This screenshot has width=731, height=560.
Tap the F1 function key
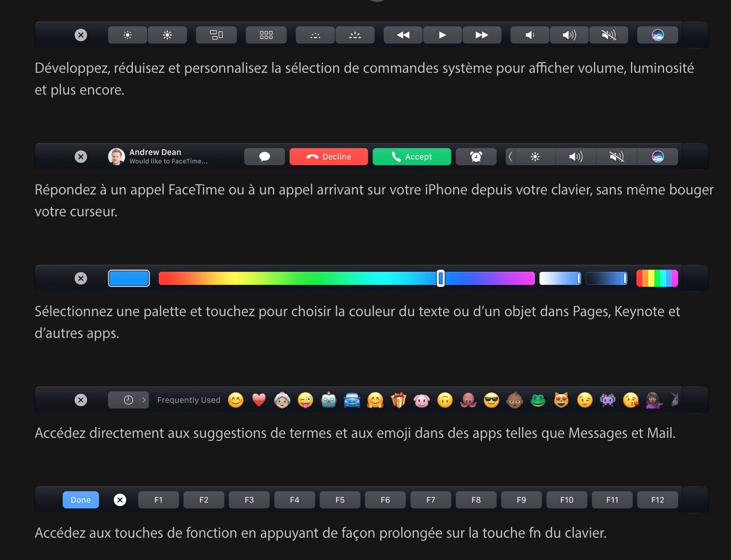(x=158, y=500)
